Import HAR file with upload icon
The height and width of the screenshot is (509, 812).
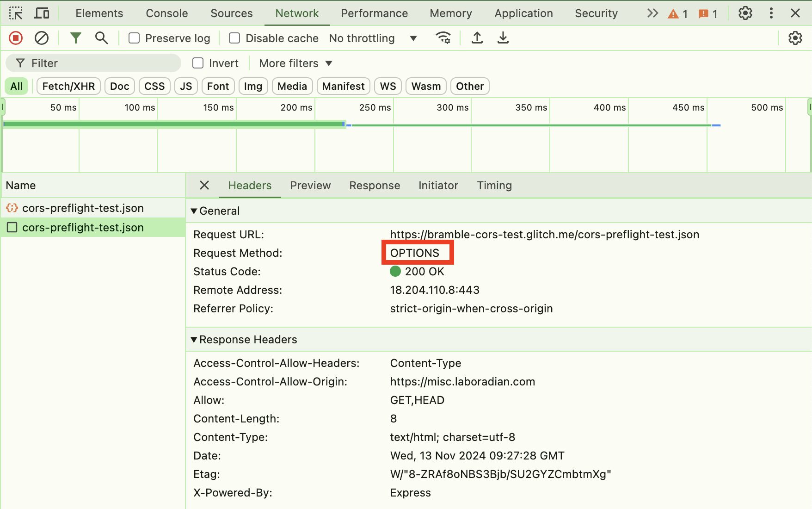pos(477,38)
